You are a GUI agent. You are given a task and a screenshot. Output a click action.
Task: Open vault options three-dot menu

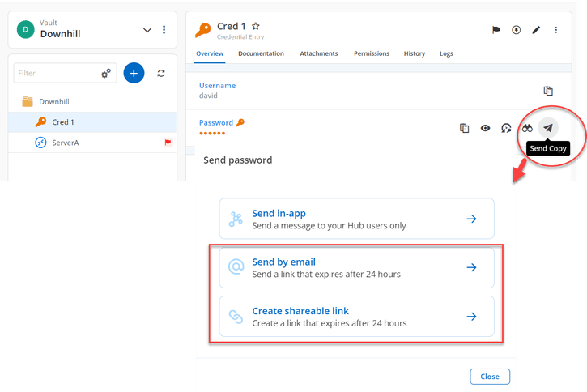[164, 30]
